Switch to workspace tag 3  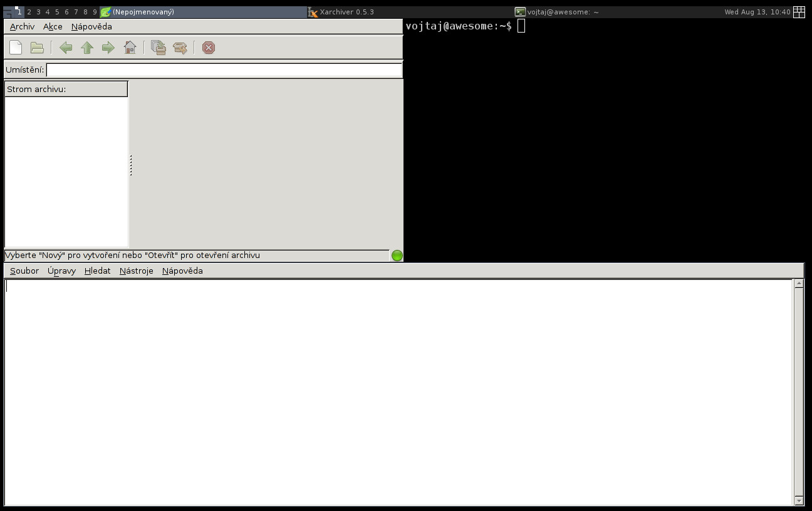38,12
